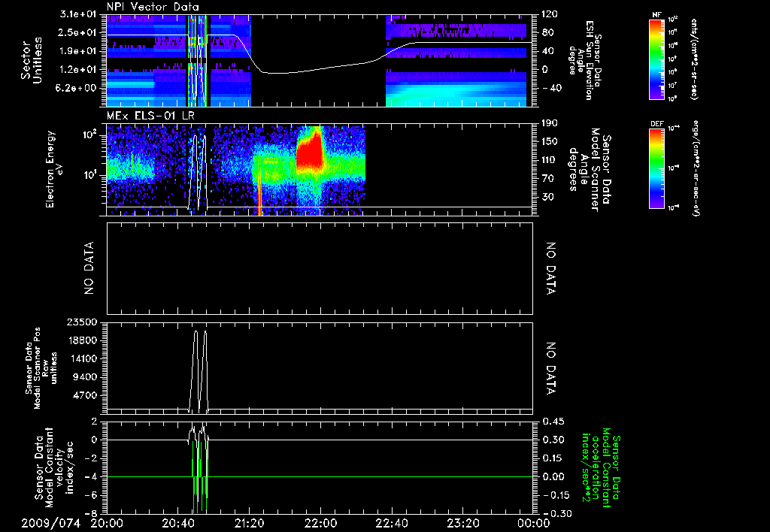Viewport: 770px width, 532px height.
Task: Click the 4700 scanner position tick
Action: pos(86,395)
